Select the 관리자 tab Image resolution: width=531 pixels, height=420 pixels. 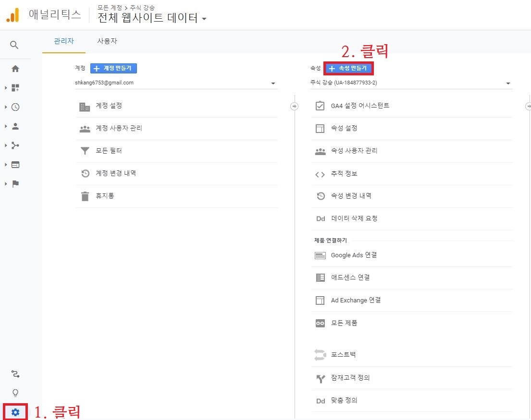(64, 41)
